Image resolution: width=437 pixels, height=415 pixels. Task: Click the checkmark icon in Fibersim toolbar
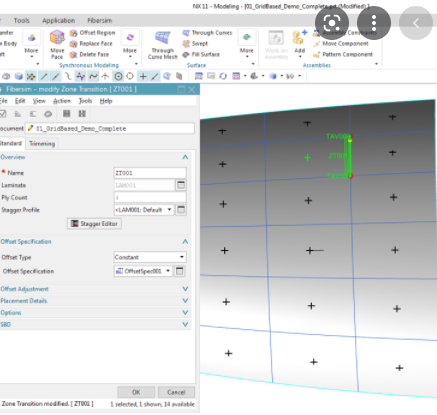tap(3, 114)
